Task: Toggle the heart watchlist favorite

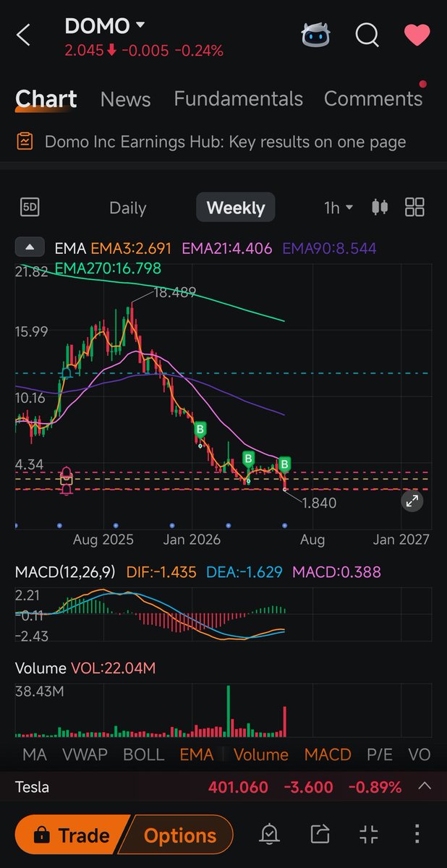Action: pos(417,35)
